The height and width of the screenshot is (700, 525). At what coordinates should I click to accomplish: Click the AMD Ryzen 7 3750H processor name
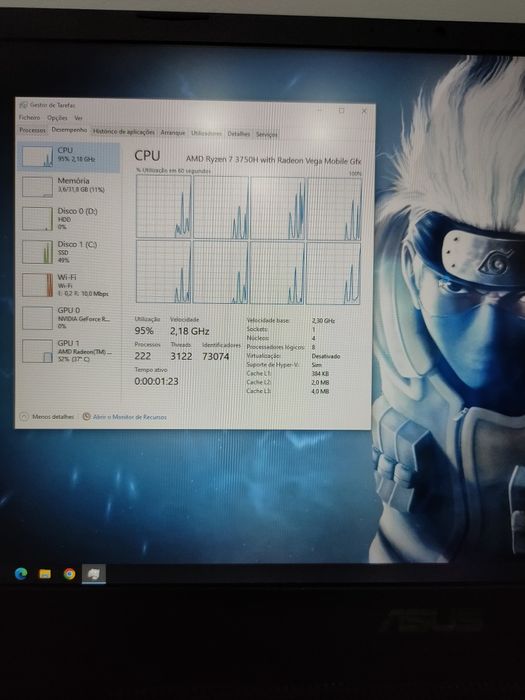[273, 160]
